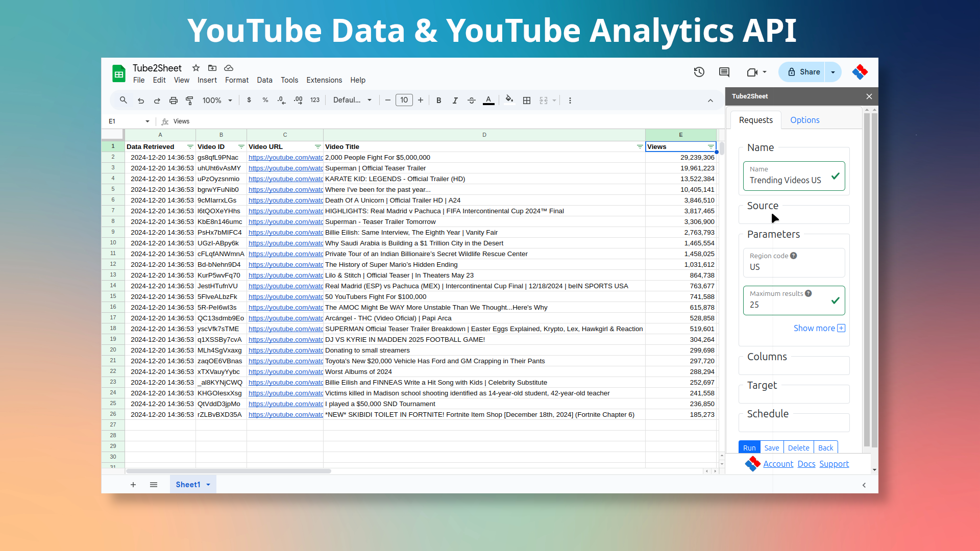Open the zoom 100% dropdown
The image size is (980, 551).
coord(217,101)
